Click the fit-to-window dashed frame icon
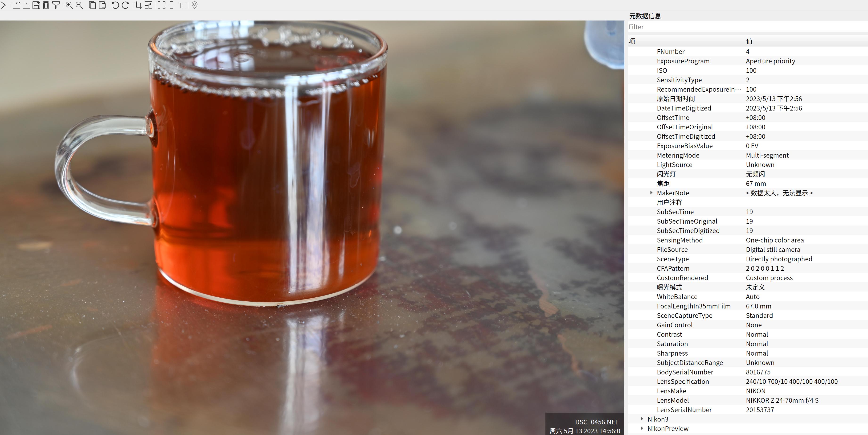The height and width of the screenshot is (435, 868). point(171,5)
